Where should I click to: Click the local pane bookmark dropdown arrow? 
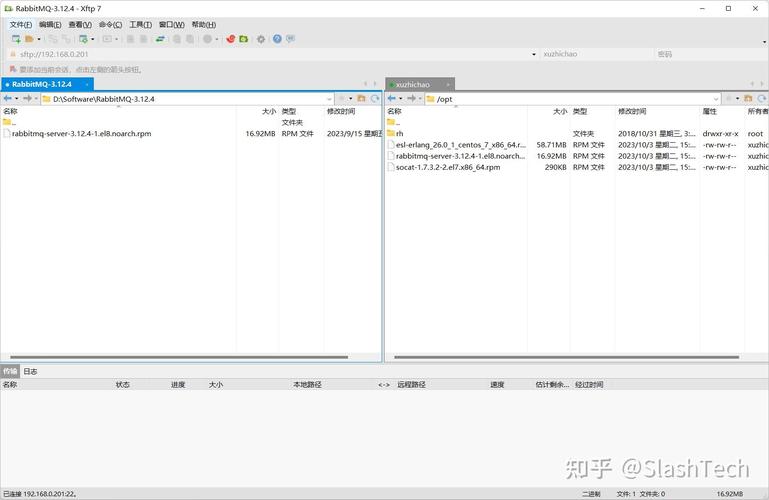[351, 99]
